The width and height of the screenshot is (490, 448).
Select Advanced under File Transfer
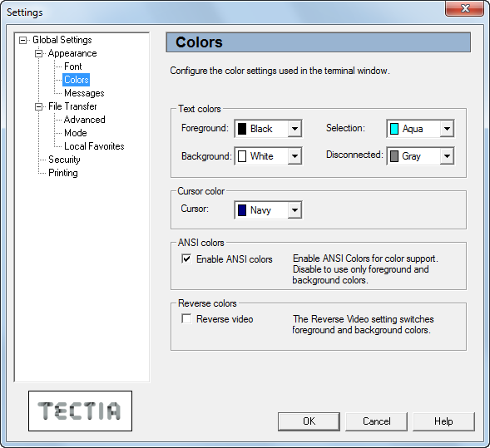click(x=84, y=120)
